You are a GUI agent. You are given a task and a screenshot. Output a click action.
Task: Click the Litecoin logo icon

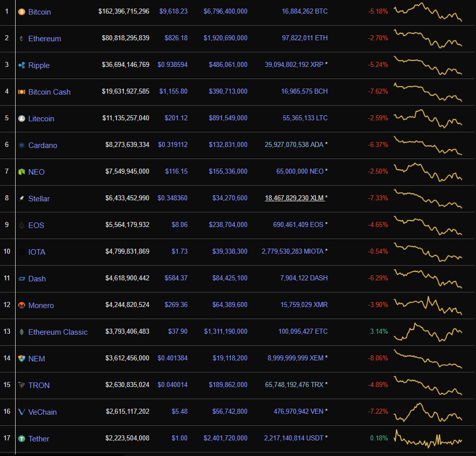point(22,118)
